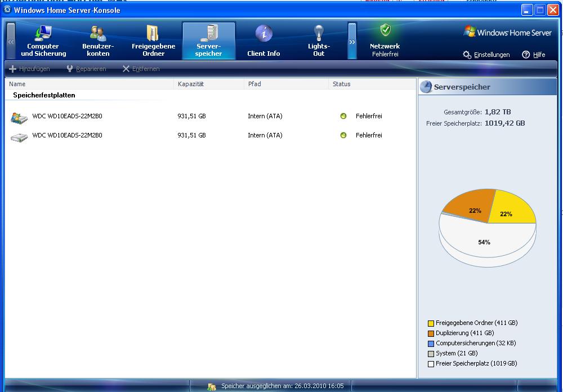The height and width of the screenshot is (392, 563).
Task: Open the Hilfe help link
Action: [x=534, y=55]
